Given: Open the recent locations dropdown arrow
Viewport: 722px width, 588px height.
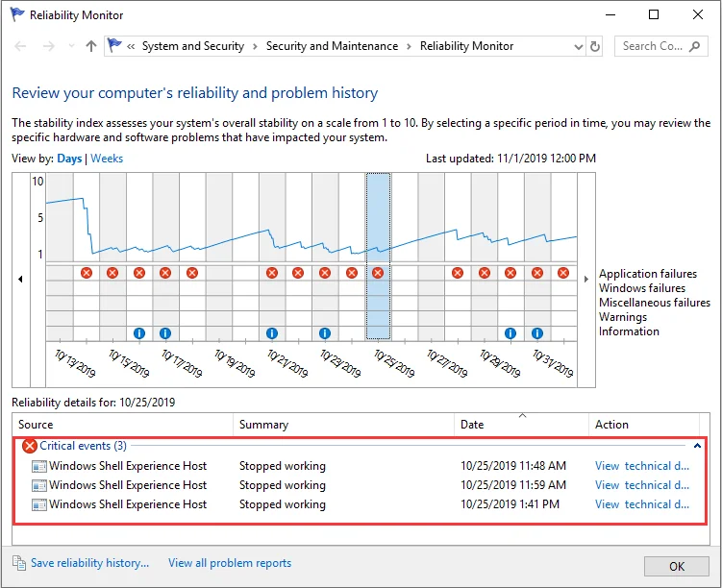Looking at the screenshot, I should pyautogui.click(x=71, y=46).
